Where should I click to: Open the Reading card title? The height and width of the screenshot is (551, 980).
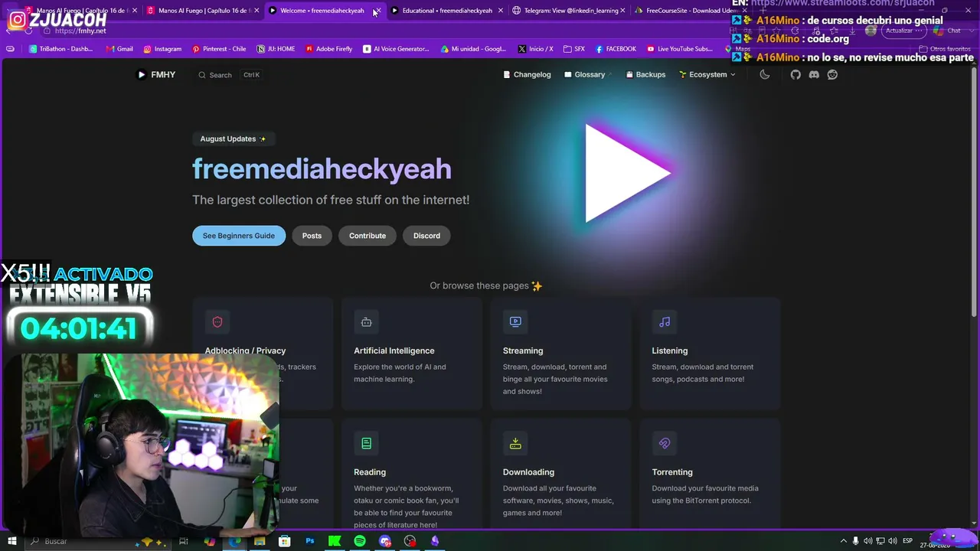coord(370,472)
